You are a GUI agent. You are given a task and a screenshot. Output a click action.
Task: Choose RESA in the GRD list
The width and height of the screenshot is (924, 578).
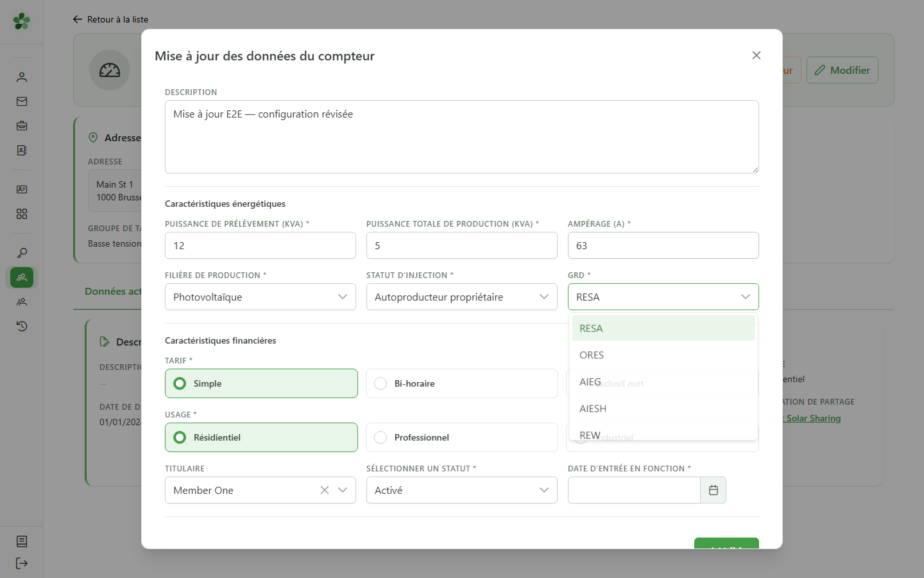point(663,328)
